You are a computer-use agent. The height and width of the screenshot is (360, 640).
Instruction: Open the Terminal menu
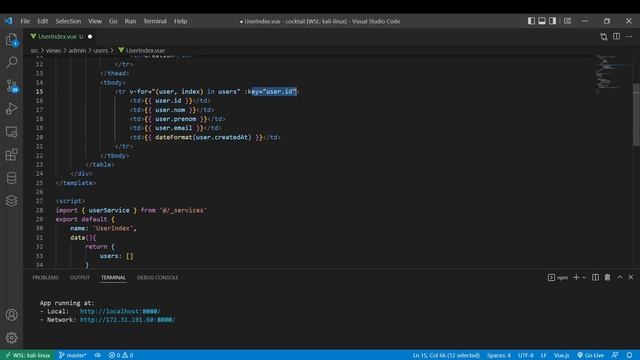coord(155,21)
